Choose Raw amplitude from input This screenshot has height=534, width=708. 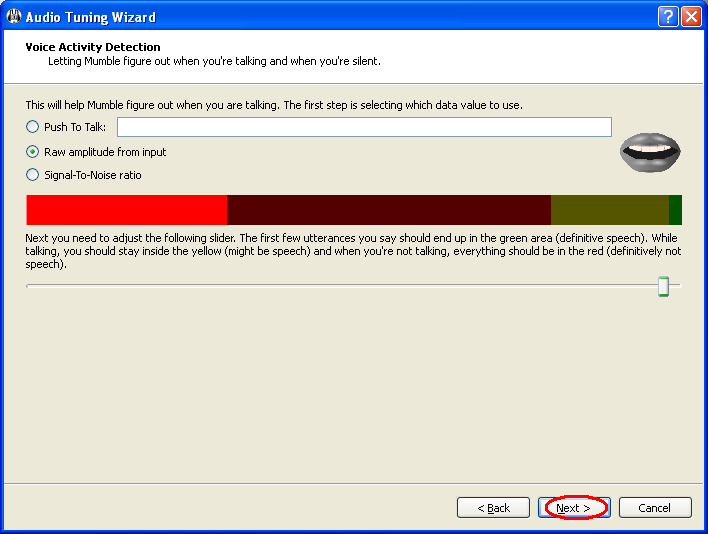click(x=33, y=152)
